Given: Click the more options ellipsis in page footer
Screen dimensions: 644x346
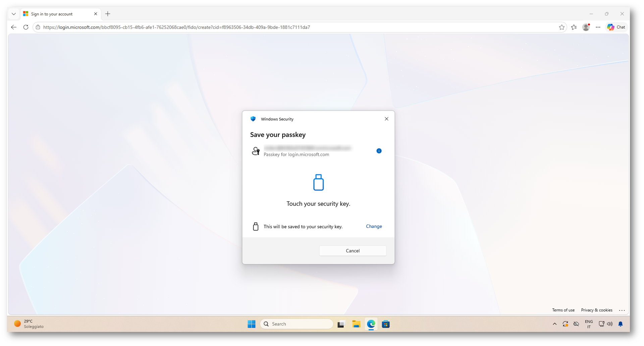Looking at the screenshot, I should [x=622, y=310].
